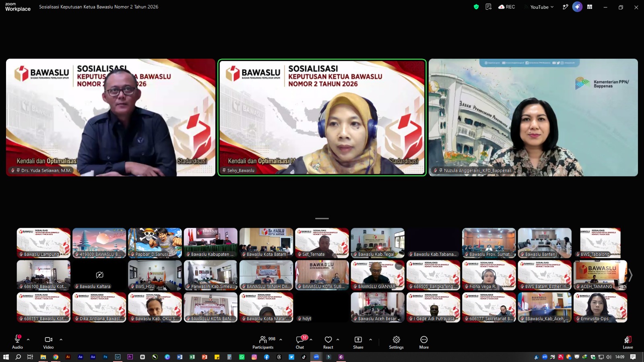Open WhatsApp from the taskbar

pyautogui.click(x=242, y=357)
